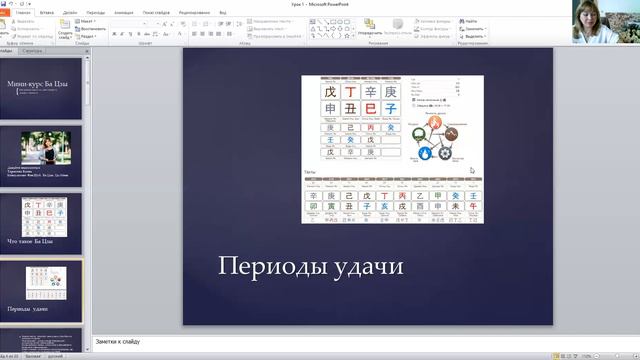Open the Выделить select dropdown

[x=473, y=36]
